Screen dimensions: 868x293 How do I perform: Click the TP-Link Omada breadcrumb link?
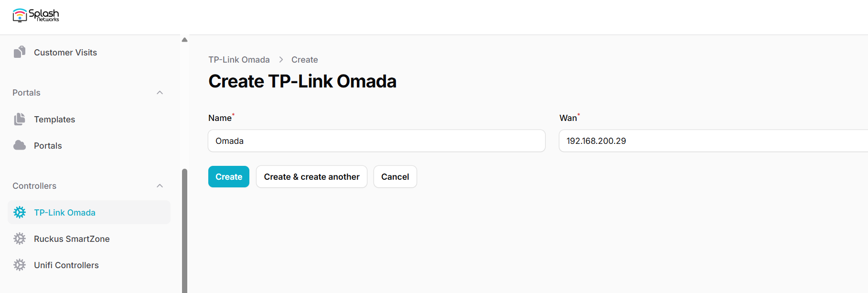tap(239, 60)
